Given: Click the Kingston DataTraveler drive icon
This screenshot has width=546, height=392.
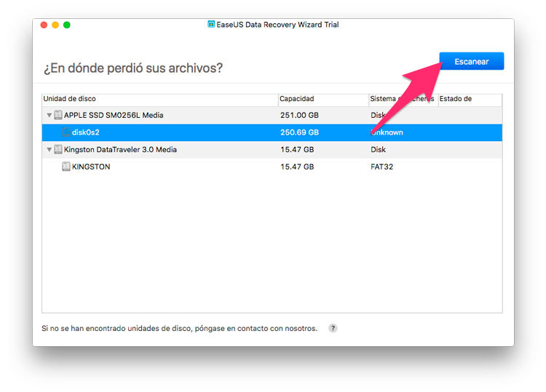Looking at the screenshot, I should point(58,150).
